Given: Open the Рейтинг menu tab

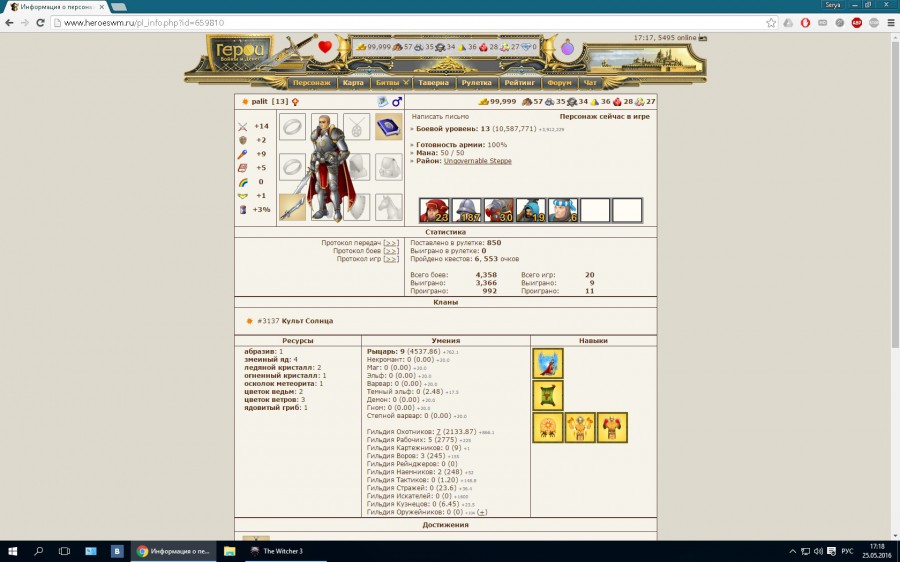Looking at the screenshot, I should (x=519, y=83).
